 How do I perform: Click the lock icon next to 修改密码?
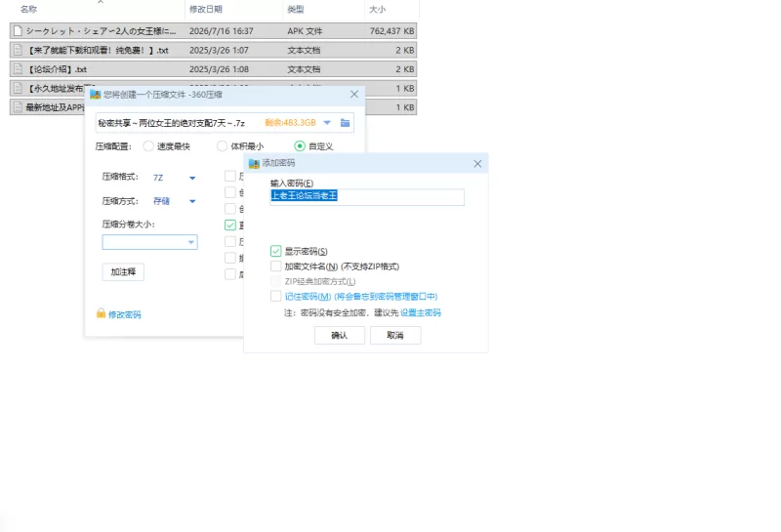point(101,313)
